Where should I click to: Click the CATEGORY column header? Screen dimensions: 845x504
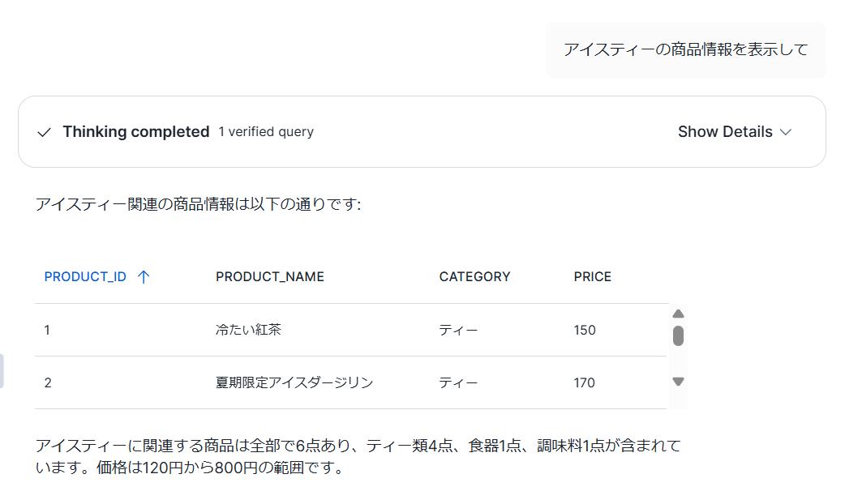pyautogui.click(x=474, y=277)
